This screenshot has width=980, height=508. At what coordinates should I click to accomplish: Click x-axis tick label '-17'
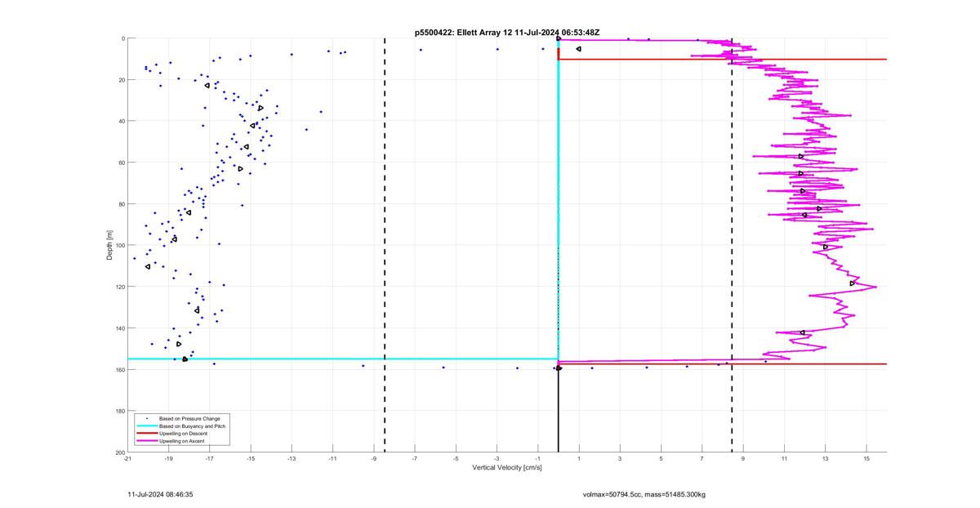tap(209, 459)
